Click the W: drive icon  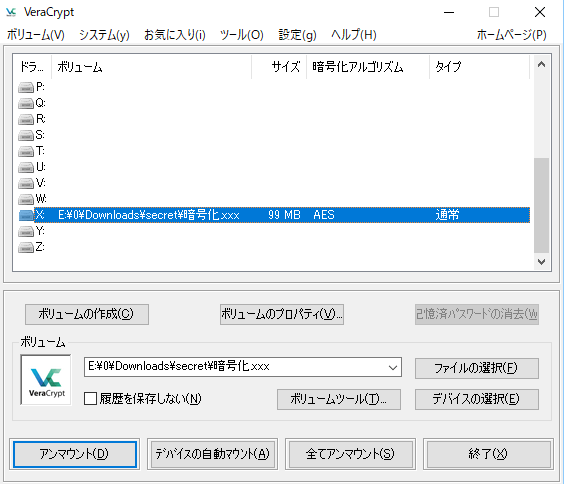point(26,199)
